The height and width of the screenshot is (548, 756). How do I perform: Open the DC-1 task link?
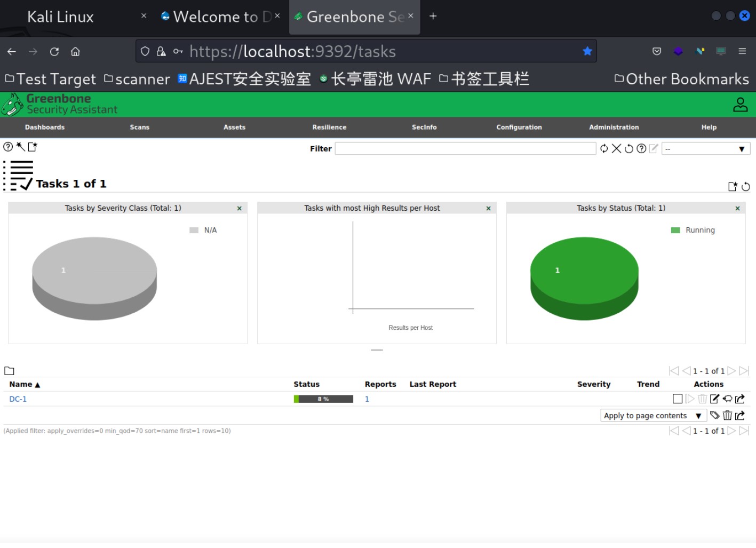18,399
